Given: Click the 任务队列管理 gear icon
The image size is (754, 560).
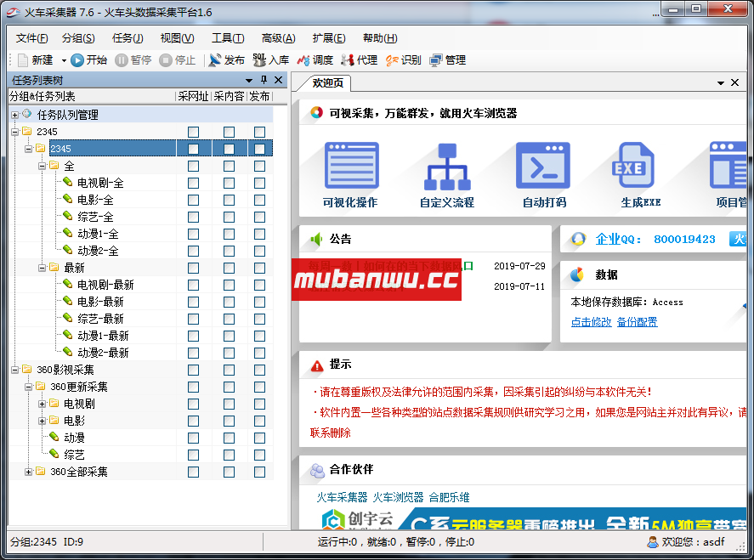Looking at the screenshot, I should pos(26,114).
